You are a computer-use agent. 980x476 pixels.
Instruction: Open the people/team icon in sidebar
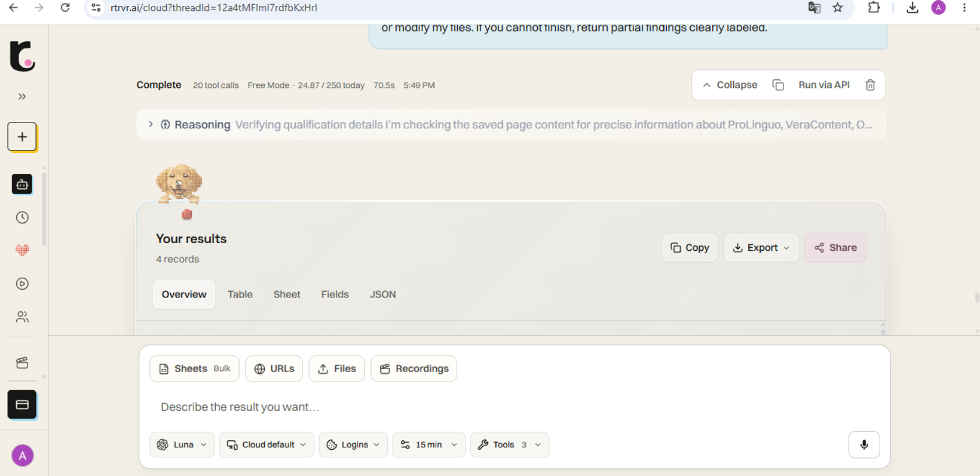(22, 317)
